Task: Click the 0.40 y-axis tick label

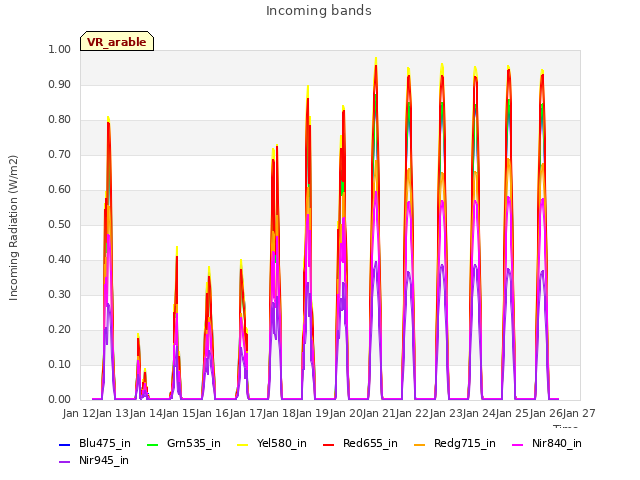Action: click(60, 260)
